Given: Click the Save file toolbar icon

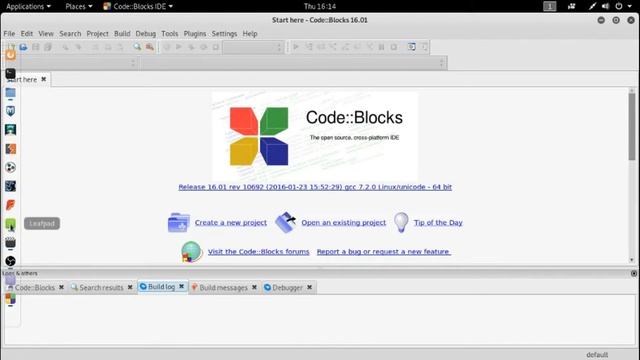Looking at the screenshot, I should pos(36,47).
